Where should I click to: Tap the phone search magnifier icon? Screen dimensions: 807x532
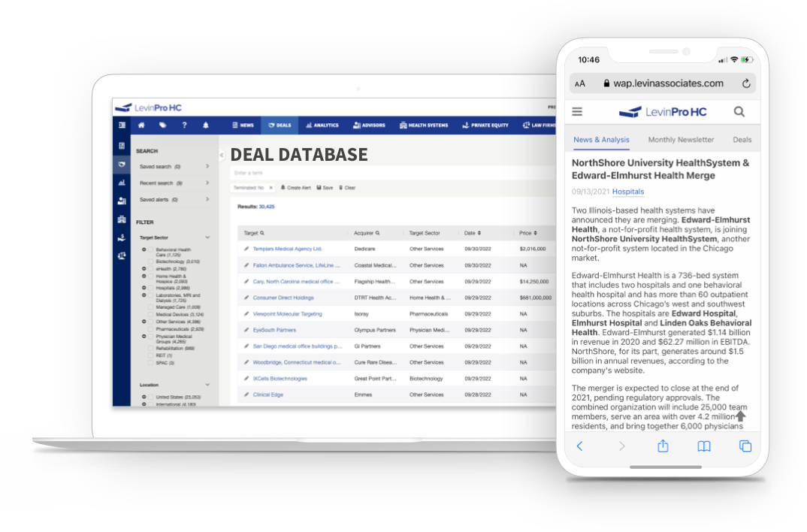pyautogui.click(x=739, y=112)
